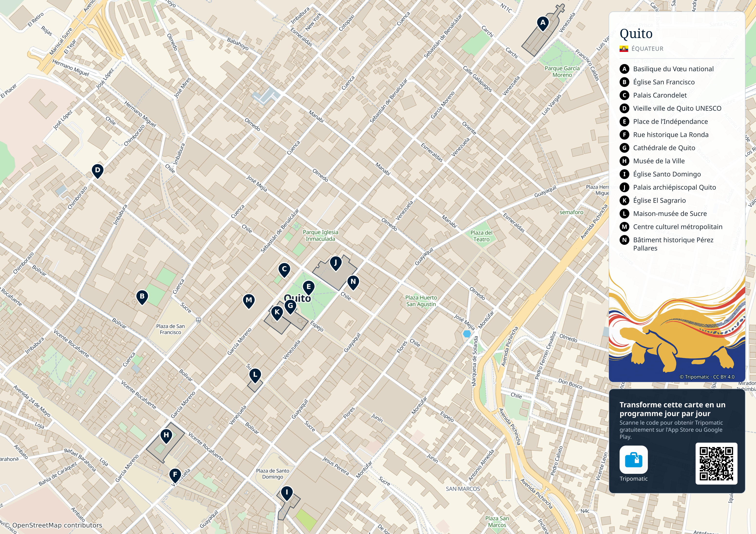Click the '© Tripomatic · CC BY 4.0' credit

click(x=707, y=377)
